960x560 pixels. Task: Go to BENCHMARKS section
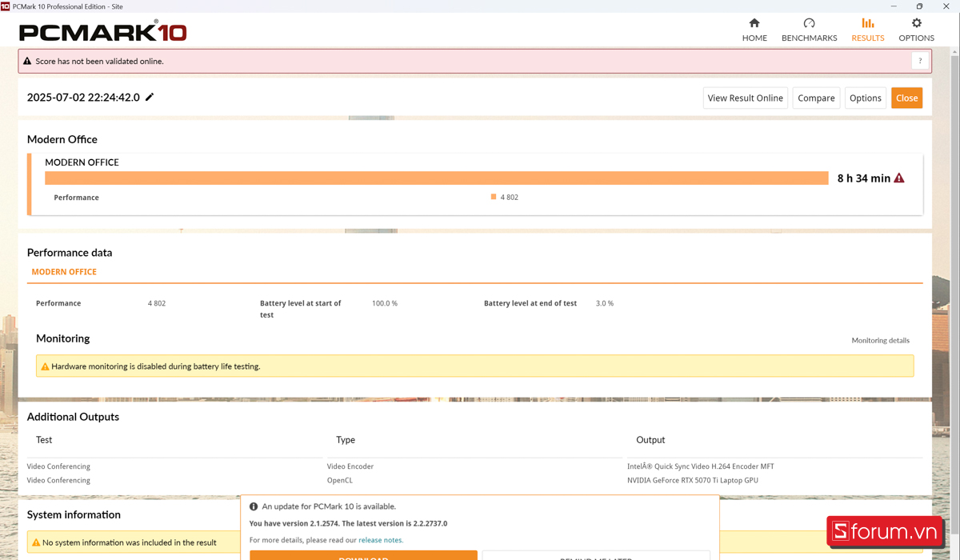[809, 30]
